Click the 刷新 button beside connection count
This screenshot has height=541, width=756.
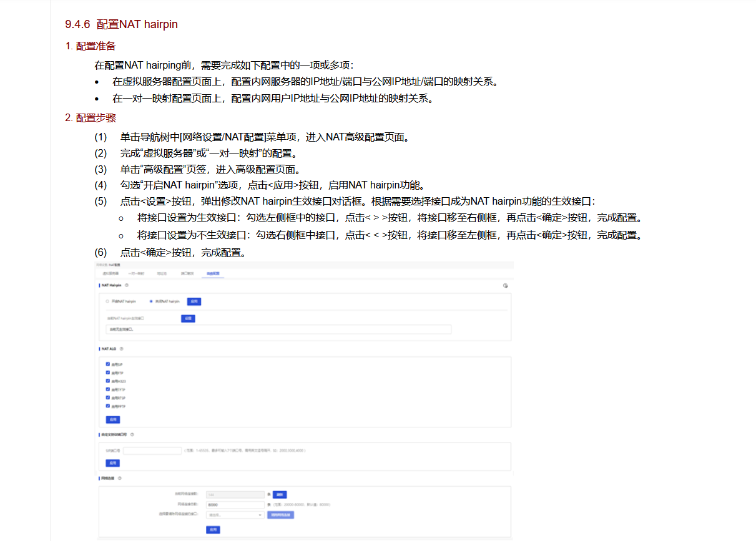[x=280, y=495]
